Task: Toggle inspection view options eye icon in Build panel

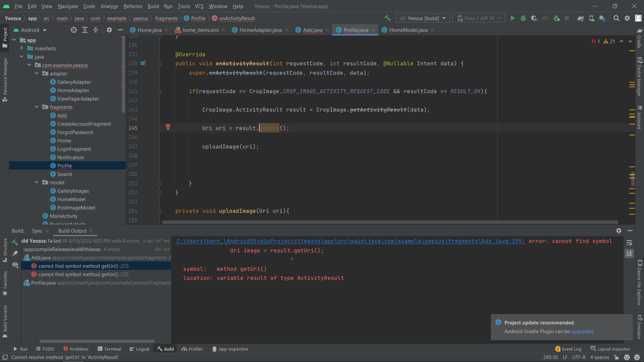Action: 15,265
